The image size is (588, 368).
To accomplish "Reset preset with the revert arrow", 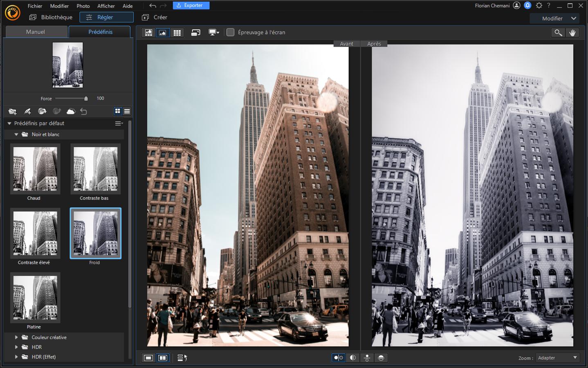I will point(83,111).
